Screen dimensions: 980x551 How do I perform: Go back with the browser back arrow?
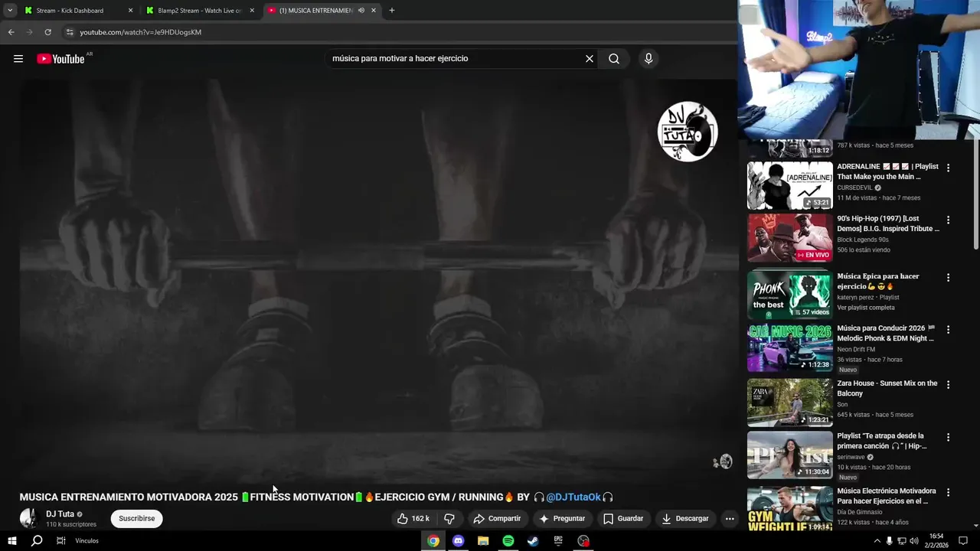coord(11,32)
